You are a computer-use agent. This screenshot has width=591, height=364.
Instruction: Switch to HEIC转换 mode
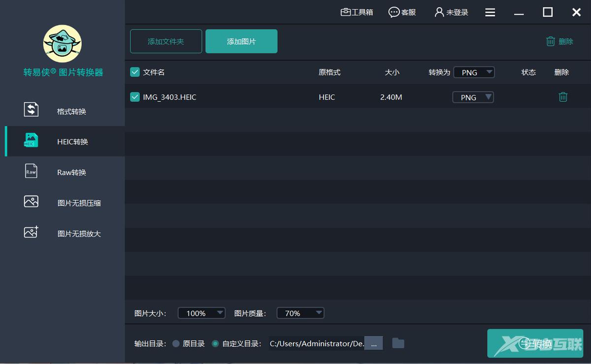65,142
